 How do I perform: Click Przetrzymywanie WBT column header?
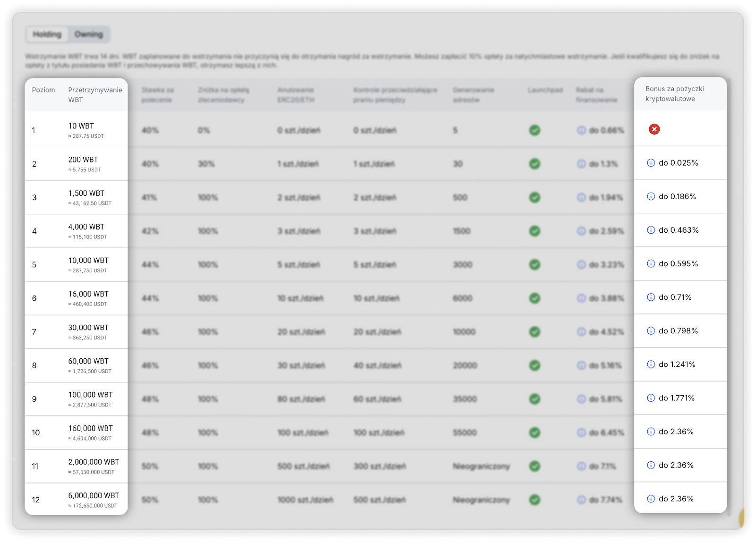(x=95, y=95)
